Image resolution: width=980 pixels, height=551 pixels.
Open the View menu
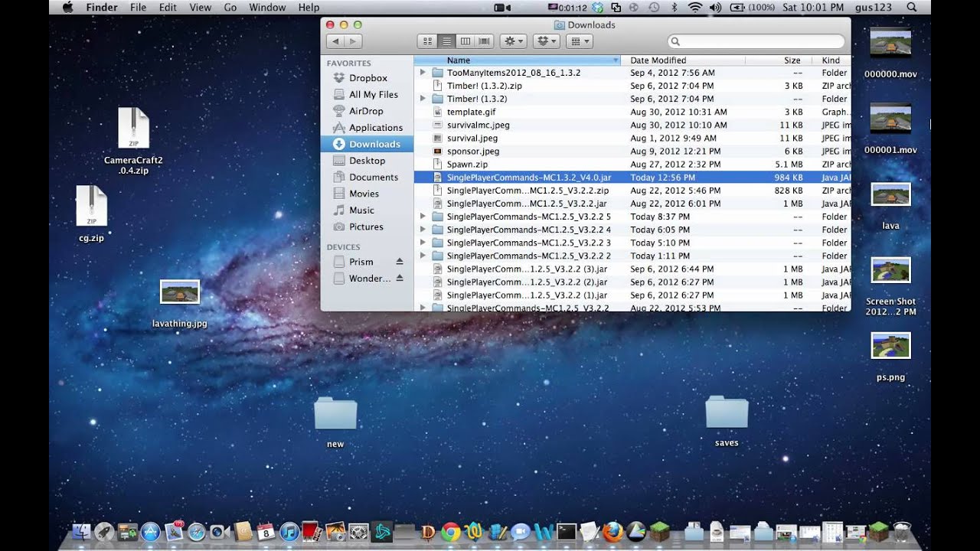[200, 8]
